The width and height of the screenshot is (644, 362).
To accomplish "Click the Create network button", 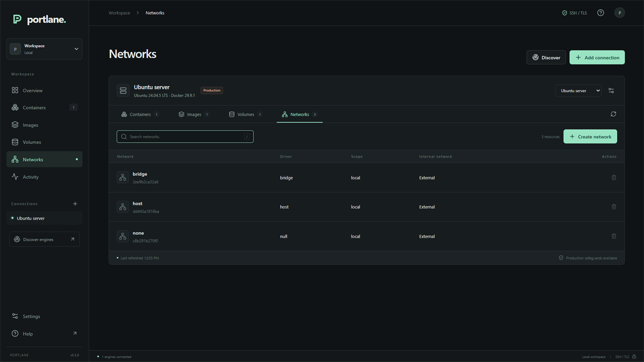I will pyautogui.click(x=590, y=137).
